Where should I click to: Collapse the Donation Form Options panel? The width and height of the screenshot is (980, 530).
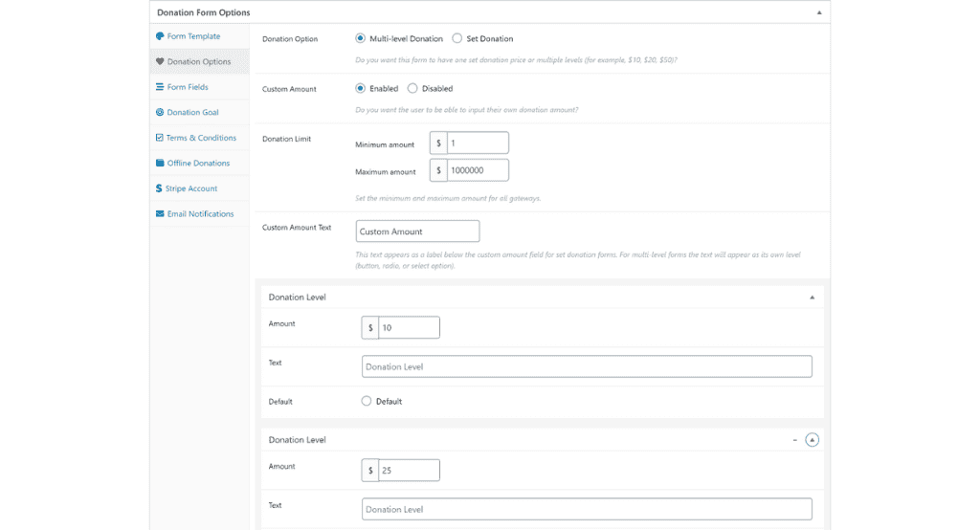coord(819,12)
